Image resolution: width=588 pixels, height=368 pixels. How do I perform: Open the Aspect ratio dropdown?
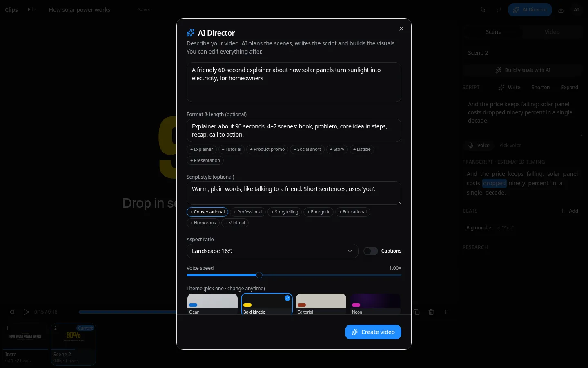pos(272,251)
